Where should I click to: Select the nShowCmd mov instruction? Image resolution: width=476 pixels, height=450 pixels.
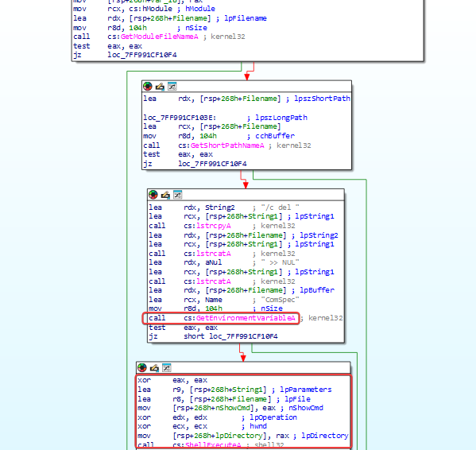230,408
